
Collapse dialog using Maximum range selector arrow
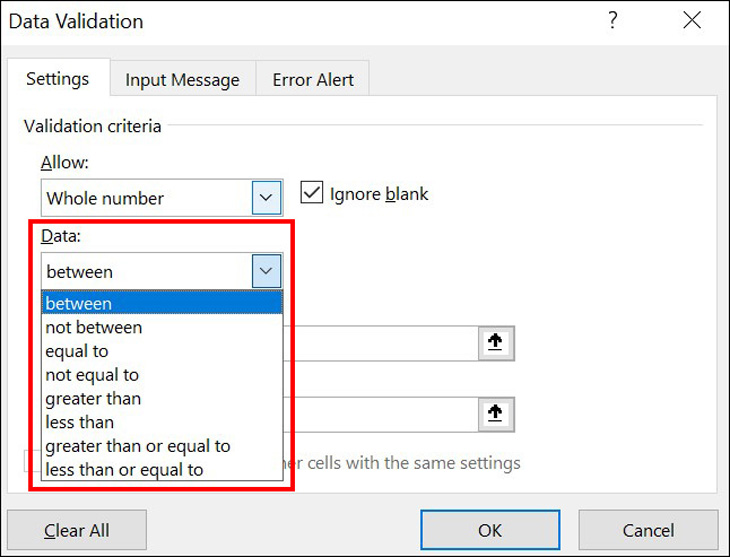click(x=495, y=414)
